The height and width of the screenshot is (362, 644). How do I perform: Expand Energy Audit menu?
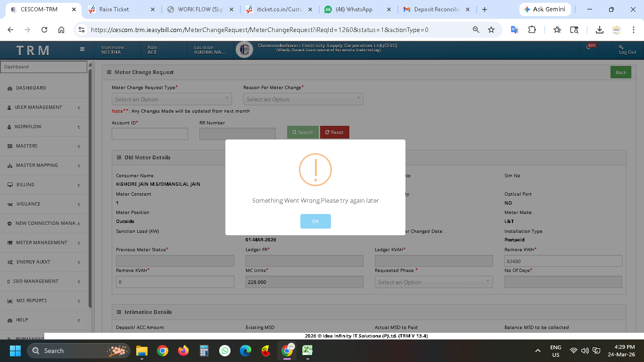(x=44, y=262)
